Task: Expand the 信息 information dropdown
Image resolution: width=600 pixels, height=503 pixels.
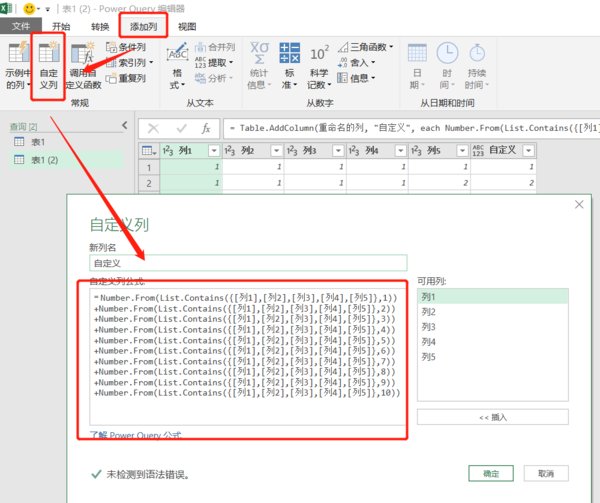Action: coord(373,78)
